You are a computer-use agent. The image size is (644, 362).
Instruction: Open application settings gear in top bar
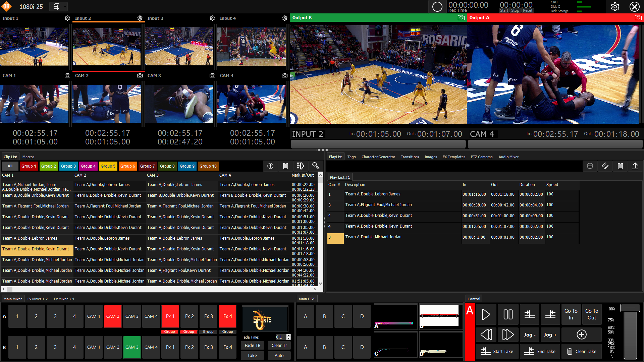(615, 6)
